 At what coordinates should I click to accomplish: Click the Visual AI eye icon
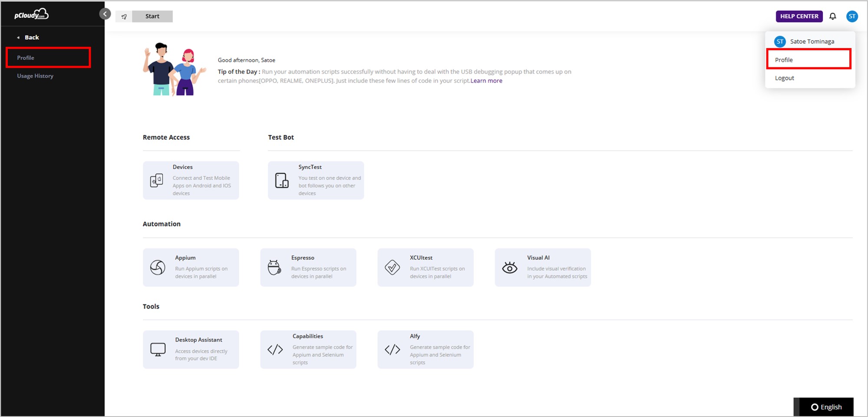(510, 268)
